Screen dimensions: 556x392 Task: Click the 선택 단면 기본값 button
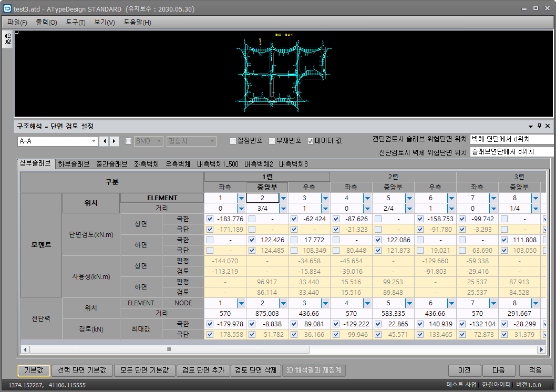(82, 370)
